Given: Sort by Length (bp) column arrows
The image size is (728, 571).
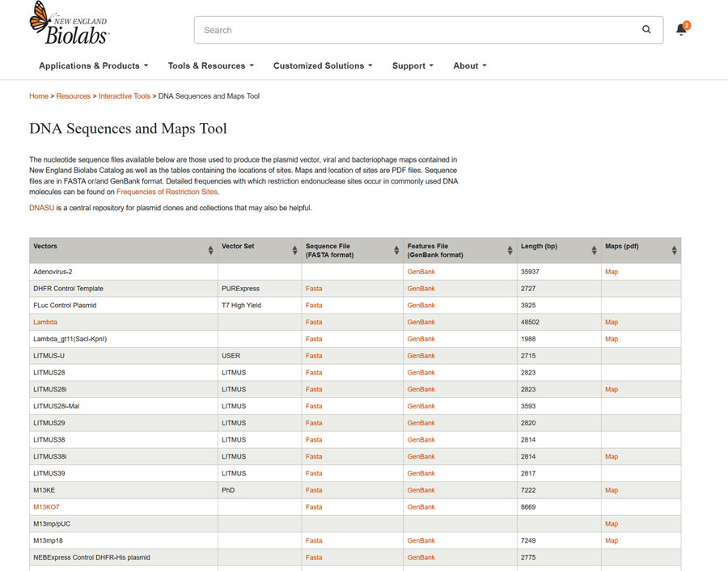Looking at the screenshot, I should tap(594, 251).
